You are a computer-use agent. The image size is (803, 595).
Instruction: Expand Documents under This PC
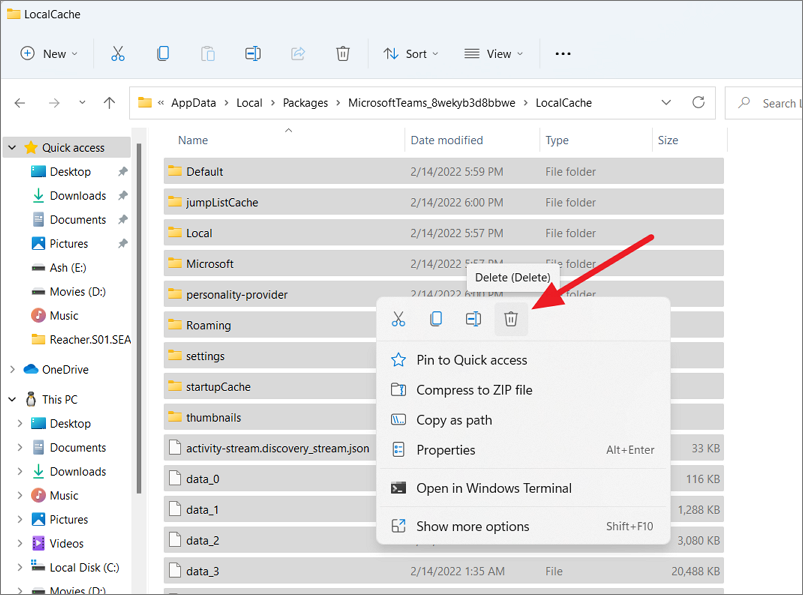coord(20,448)
